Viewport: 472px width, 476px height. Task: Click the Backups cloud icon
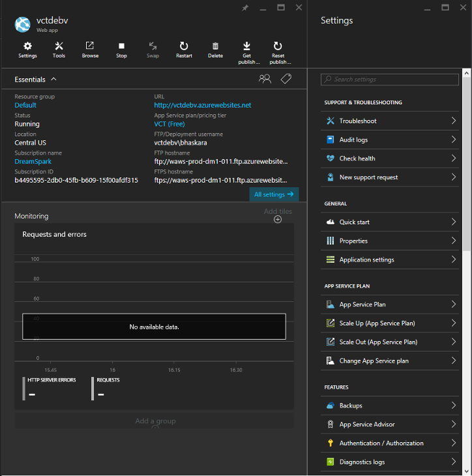(331, 406)
